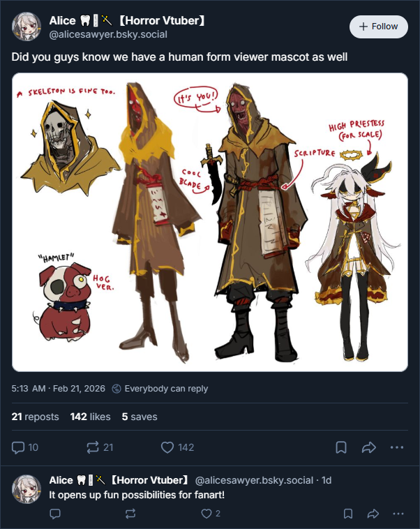The width and height of the screenshot is (420, 529).
Task: Save main post with bookmark icon
Action: (341, 447)
